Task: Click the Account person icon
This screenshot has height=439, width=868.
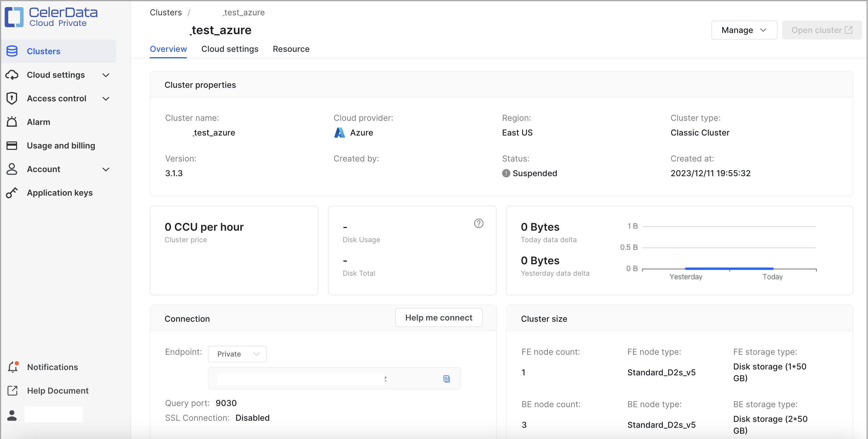Action: tap(12, 169)
